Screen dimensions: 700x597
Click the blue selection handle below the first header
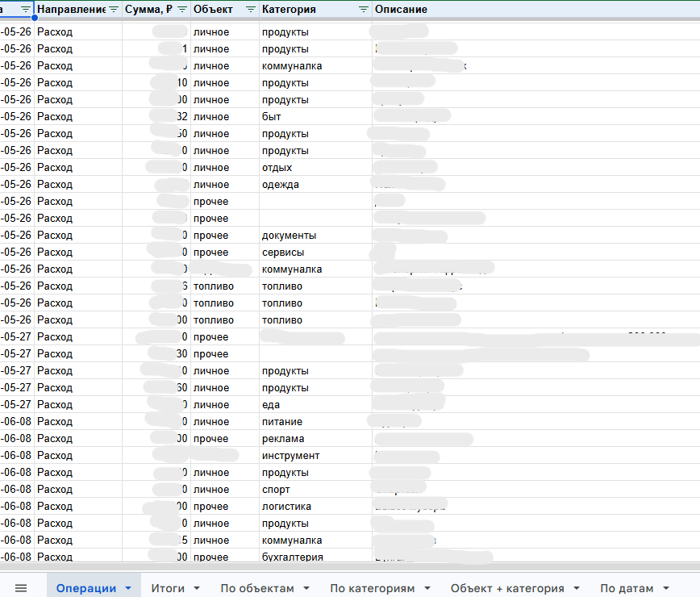point(35,18)
